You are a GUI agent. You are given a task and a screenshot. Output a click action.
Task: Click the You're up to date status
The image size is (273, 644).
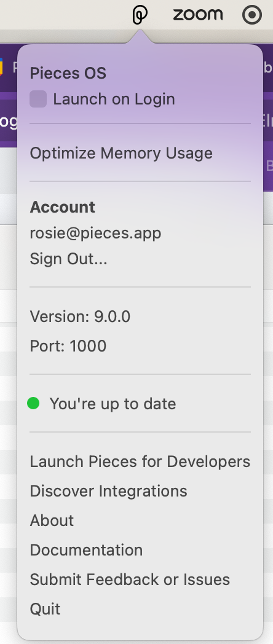click(x=113, y=404)
